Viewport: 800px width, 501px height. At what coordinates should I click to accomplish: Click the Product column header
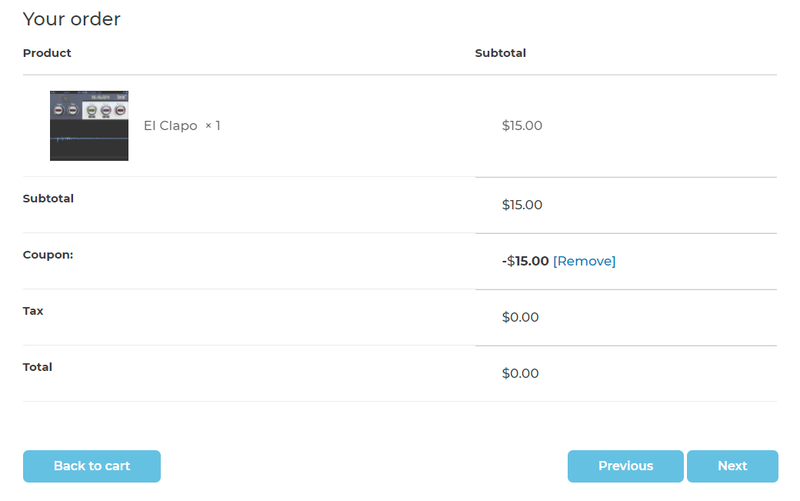[x=47, y=53]
